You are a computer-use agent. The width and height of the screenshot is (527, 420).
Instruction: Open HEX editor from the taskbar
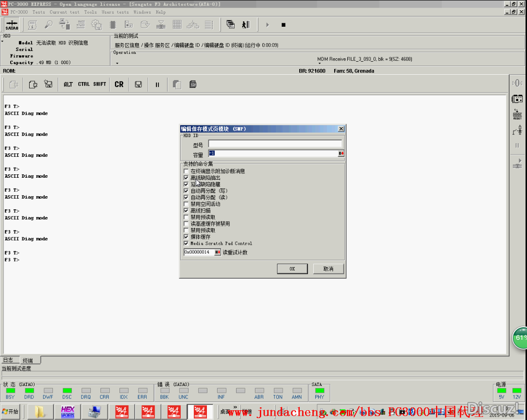68,412
